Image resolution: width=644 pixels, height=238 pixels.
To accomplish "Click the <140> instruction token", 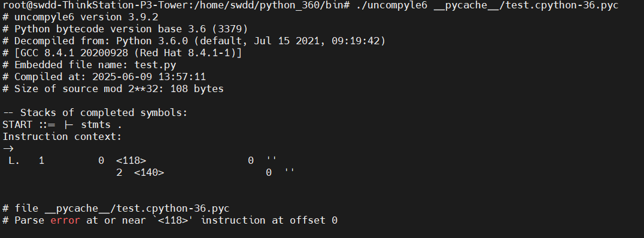I will pyautogui.click(x=149, y=172).
